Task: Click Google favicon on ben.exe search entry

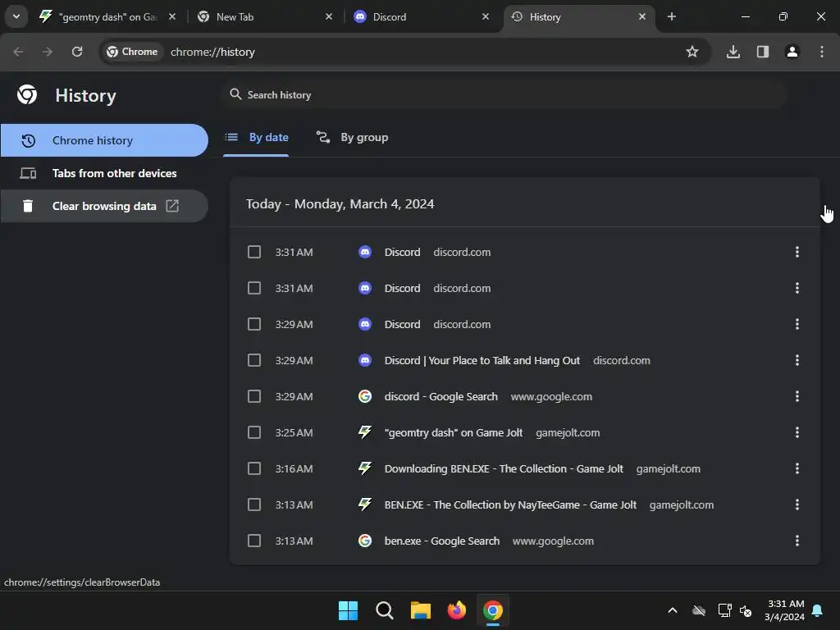Action: coord(365,541)
